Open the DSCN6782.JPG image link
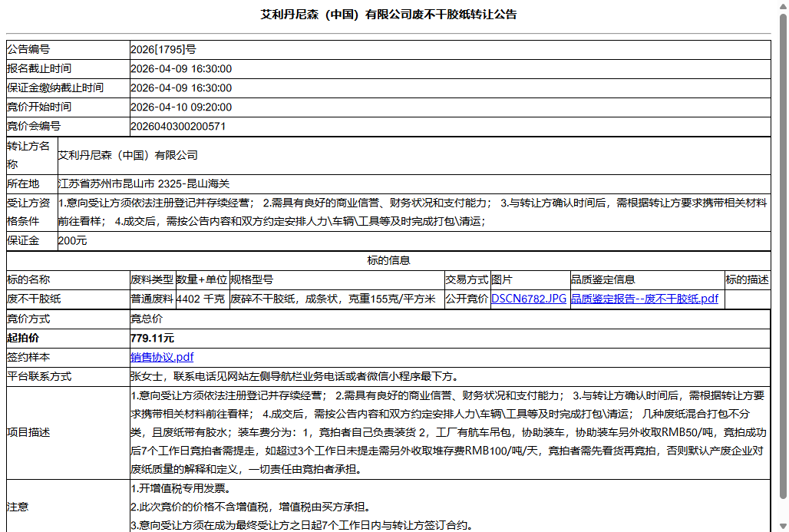This screenshot has width=789, height=532. coord(528,299)
